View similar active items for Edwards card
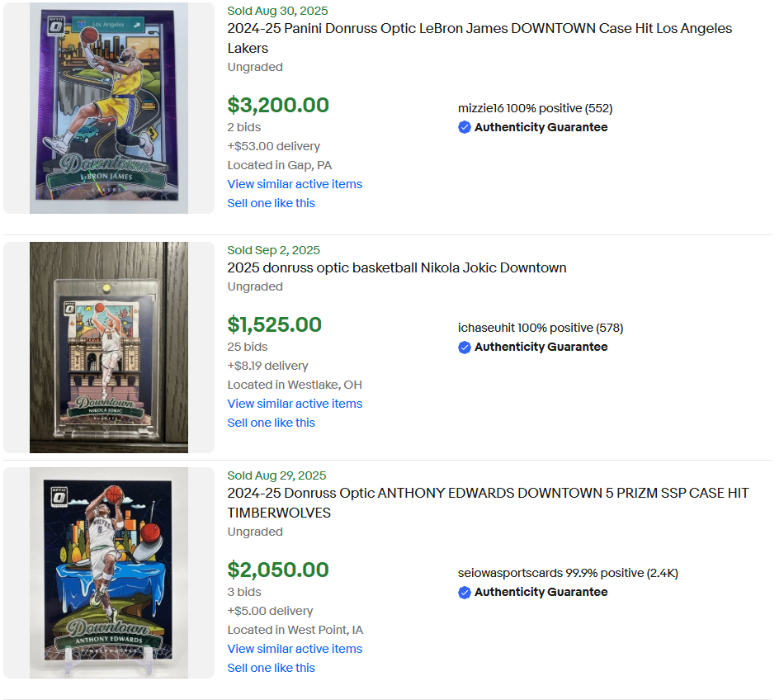784x700 pixels. coord(295,649)
